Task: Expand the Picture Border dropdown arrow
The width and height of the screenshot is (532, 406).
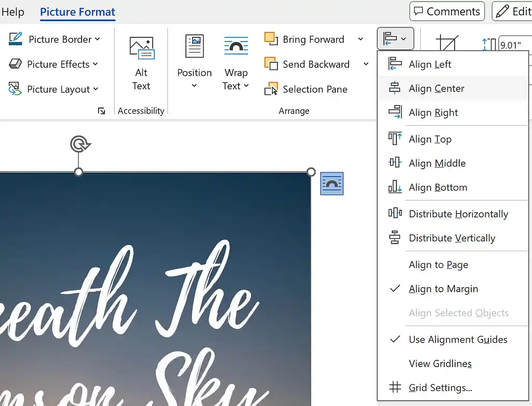Action: pos(97,39)
